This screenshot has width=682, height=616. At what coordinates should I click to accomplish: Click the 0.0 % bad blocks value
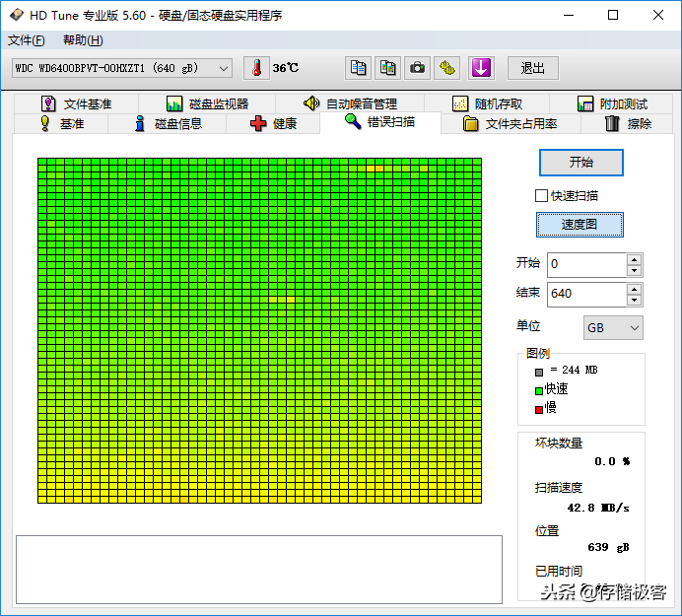pyautogui.click(x=612, y=461)
